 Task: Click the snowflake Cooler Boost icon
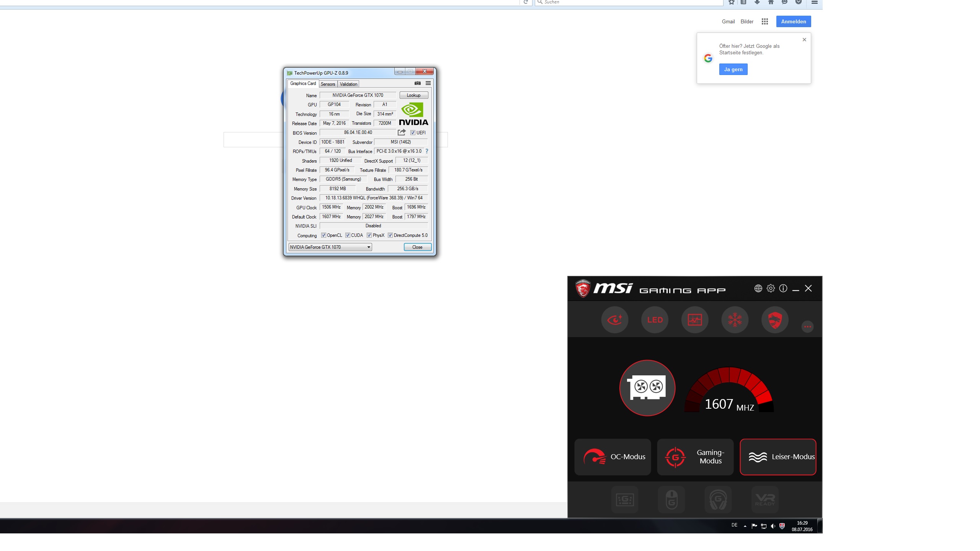735,320
